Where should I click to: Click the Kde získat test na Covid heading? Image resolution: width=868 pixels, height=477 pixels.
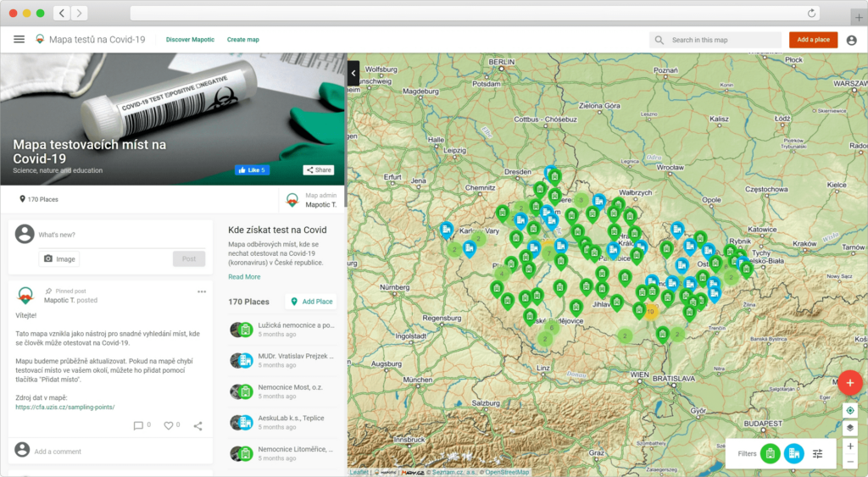[277, 230]
